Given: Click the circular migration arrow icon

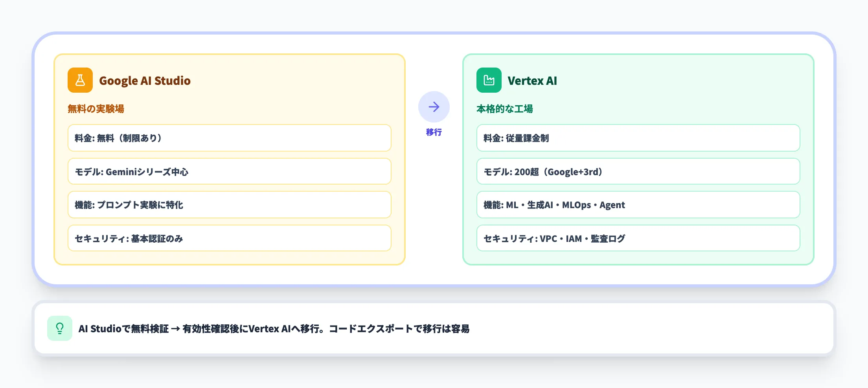Looking at the screenshot, I should 434,106.
